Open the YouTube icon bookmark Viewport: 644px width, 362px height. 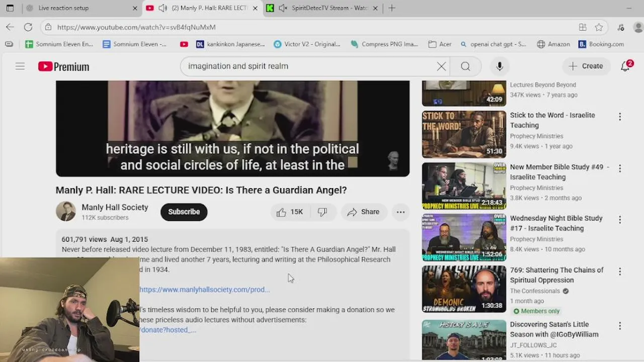coord(184,44)
